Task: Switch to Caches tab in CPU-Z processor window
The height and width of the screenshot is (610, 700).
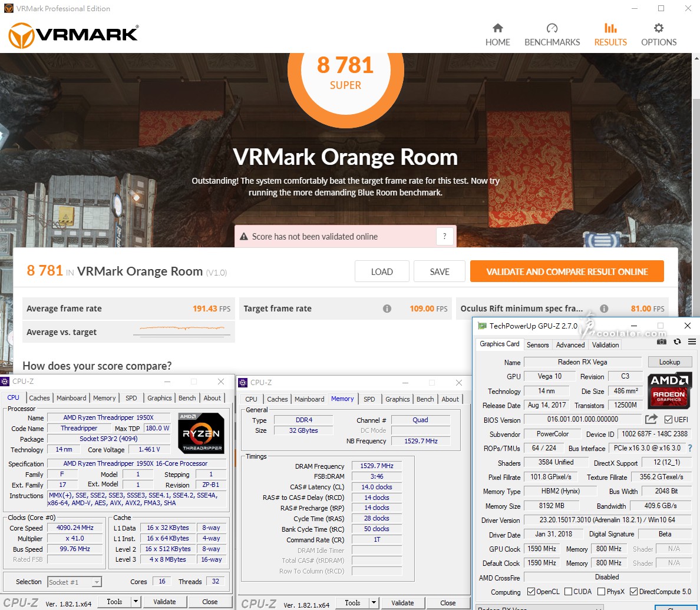Action: [39, 398]
